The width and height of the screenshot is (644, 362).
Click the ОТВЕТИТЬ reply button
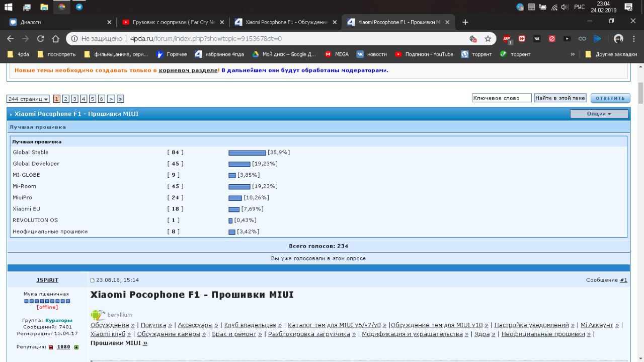tap(610, 98)
